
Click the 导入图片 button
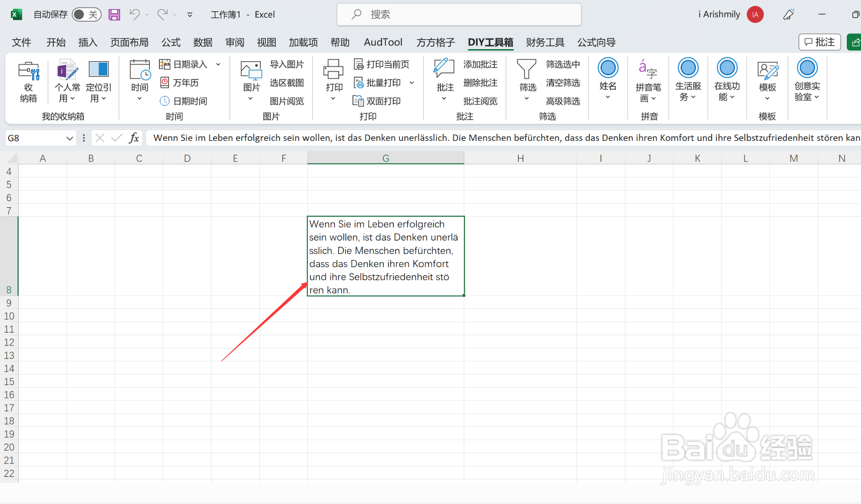(x=287, y=64)
